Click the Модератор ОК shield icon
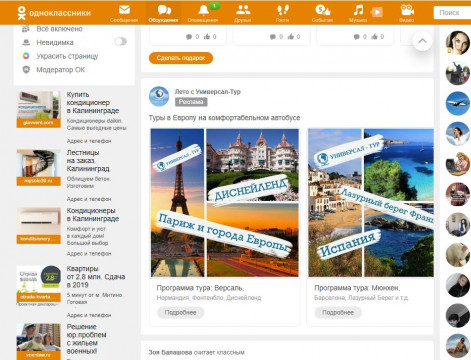The height and width of the screenshot is (360, 471). tap(26, 70)
